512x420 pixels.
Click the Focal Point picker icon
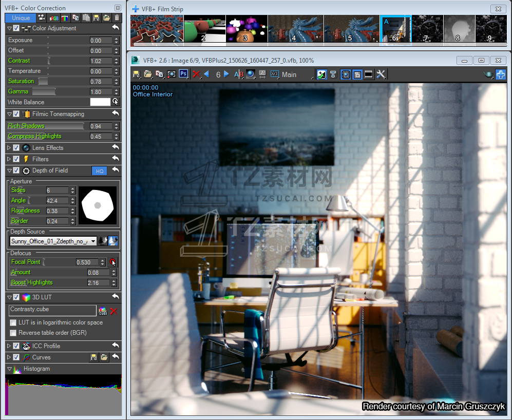[112, 262]
